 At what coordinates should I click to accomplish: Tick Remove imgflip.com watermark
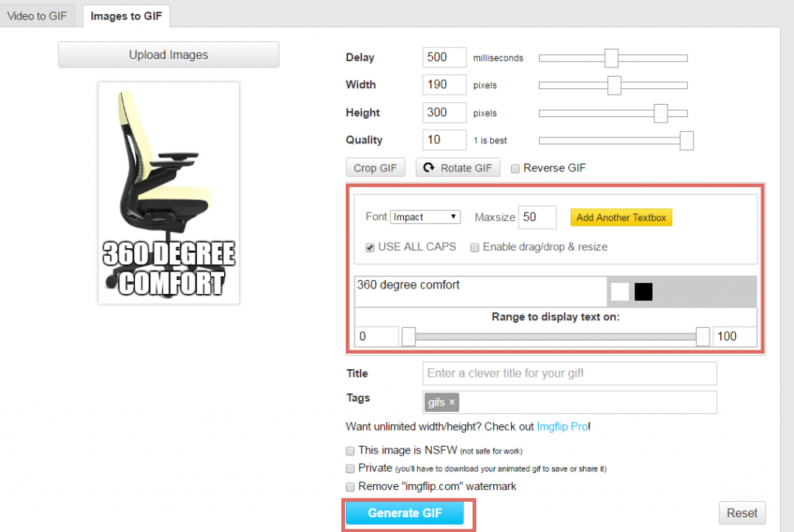click(350, 487)
